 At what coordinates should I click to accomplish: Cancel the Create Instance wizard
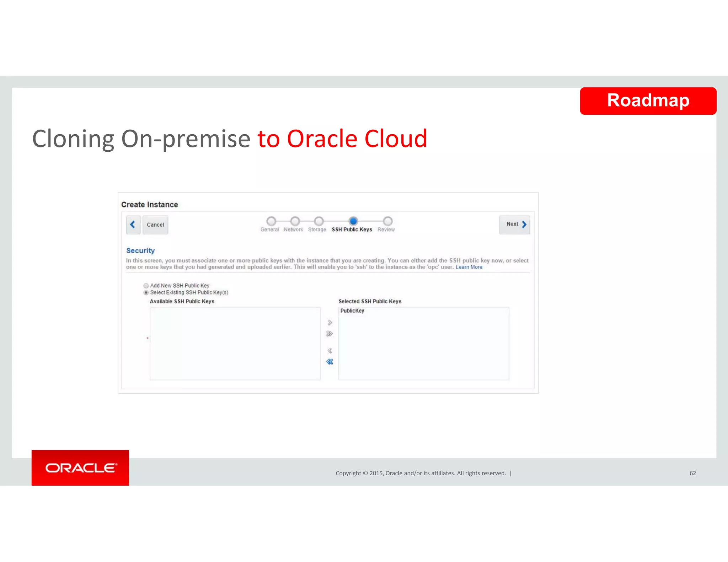coord(155,225)
